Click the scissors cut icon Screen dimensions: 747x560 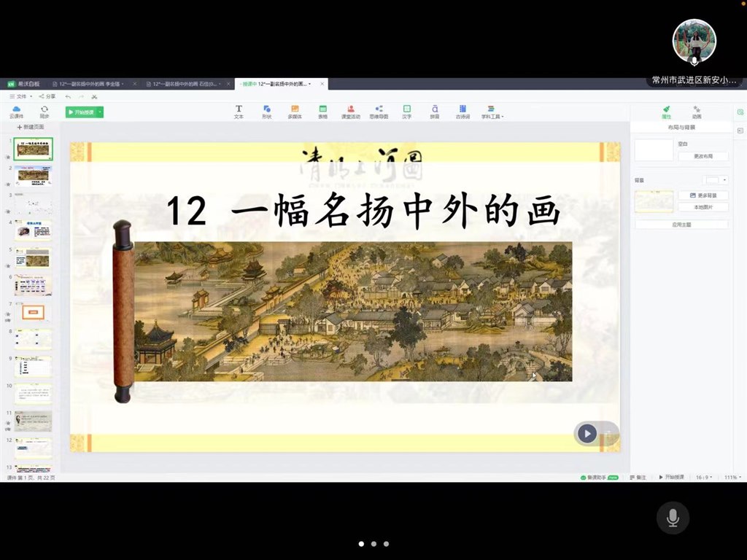pyautogui.click(x=94, y=97)
